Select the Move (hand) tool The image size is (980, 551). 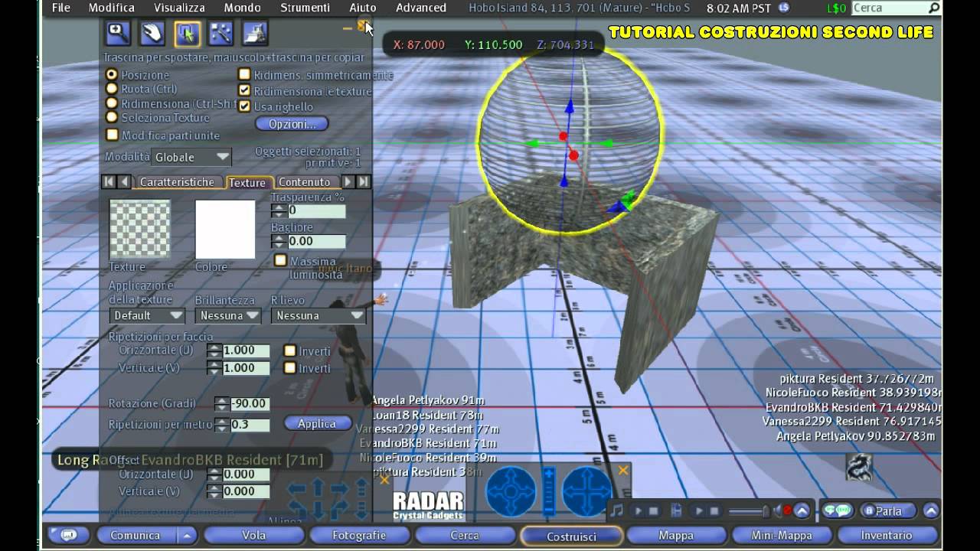click(x=152, y=32)
